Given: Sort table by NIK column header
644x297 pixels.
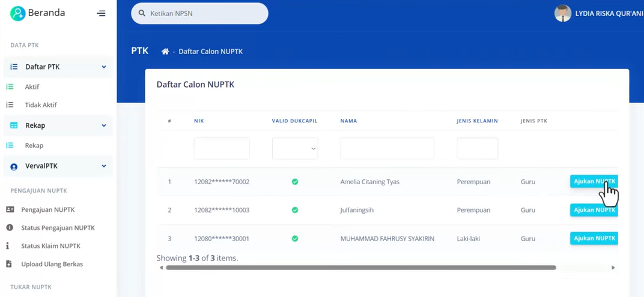Looking at the screenshot, I should tap(199, 121).
